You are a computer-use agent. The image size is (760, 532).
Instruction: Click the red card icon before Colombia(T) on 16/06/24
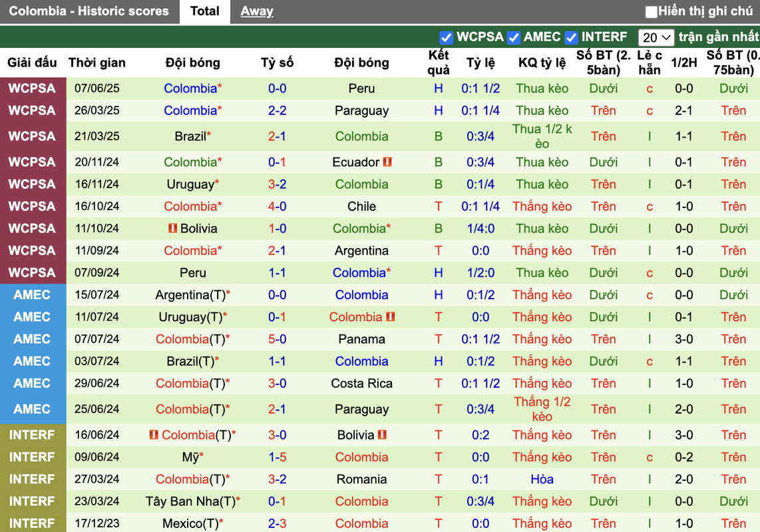(154, 435)
